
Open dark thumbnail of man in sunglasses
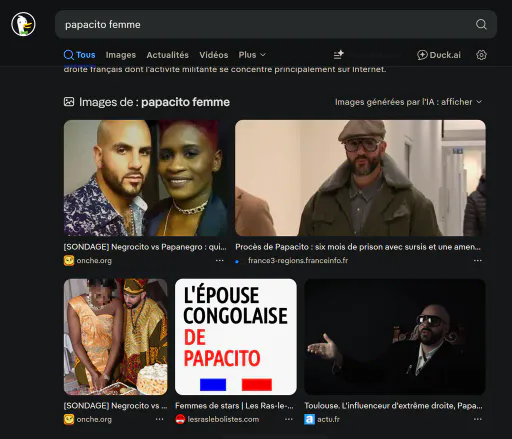pos(395,337)
